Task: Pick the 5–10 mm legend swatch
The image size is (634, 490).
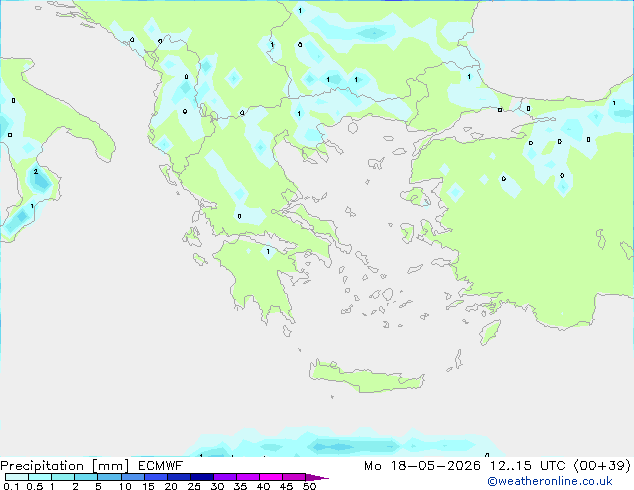Action: click(x=109, y=477)
